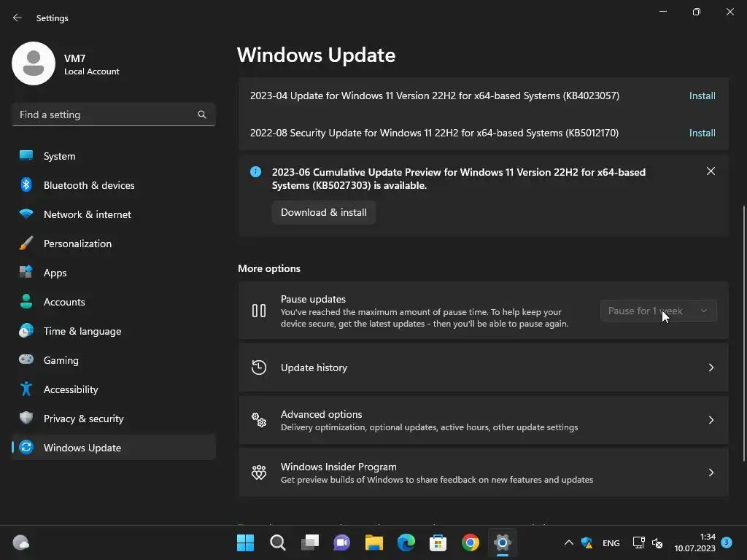Click the Windows Update page heading

317,55
